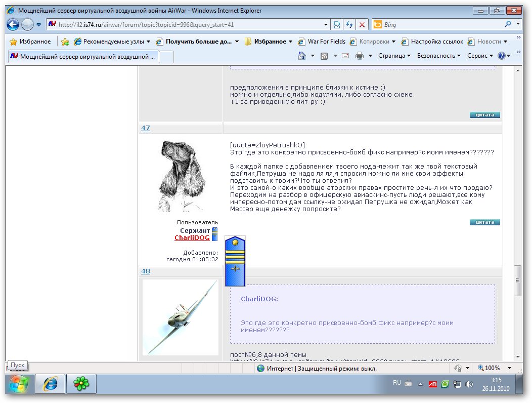Click the scrollbar up arrow
The width and height of the screenshot is (532, 403).
pos(518,70)
